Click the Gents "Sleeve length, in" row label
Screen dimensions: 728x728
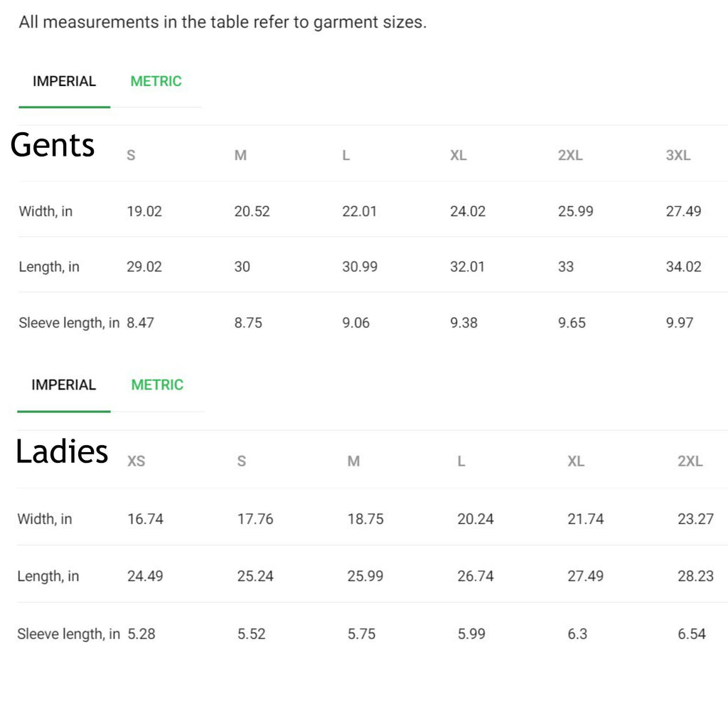click(69, 323)
